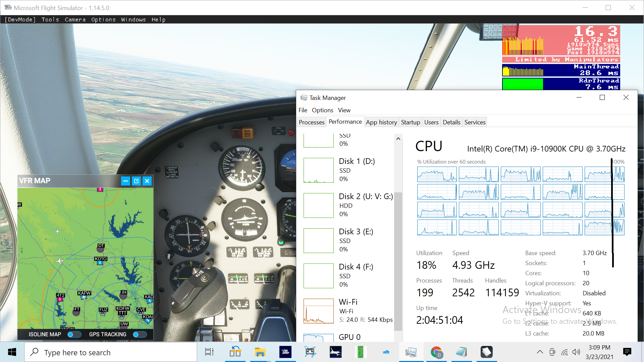The image size is (644, 362).
Task: Minimize the VFR Map panel
Action: 125,181
